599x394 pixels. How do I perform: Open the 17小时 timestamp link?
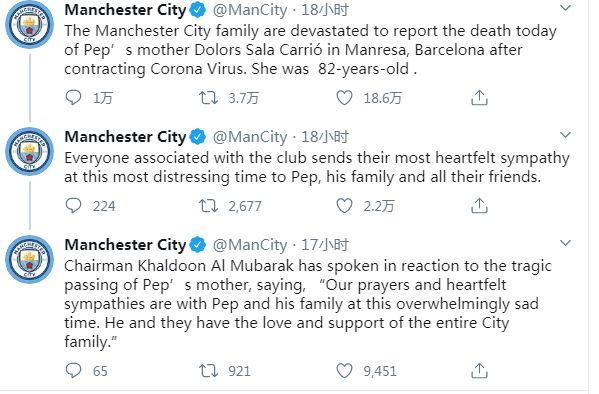pyautogui.click(x=325, y=245)
